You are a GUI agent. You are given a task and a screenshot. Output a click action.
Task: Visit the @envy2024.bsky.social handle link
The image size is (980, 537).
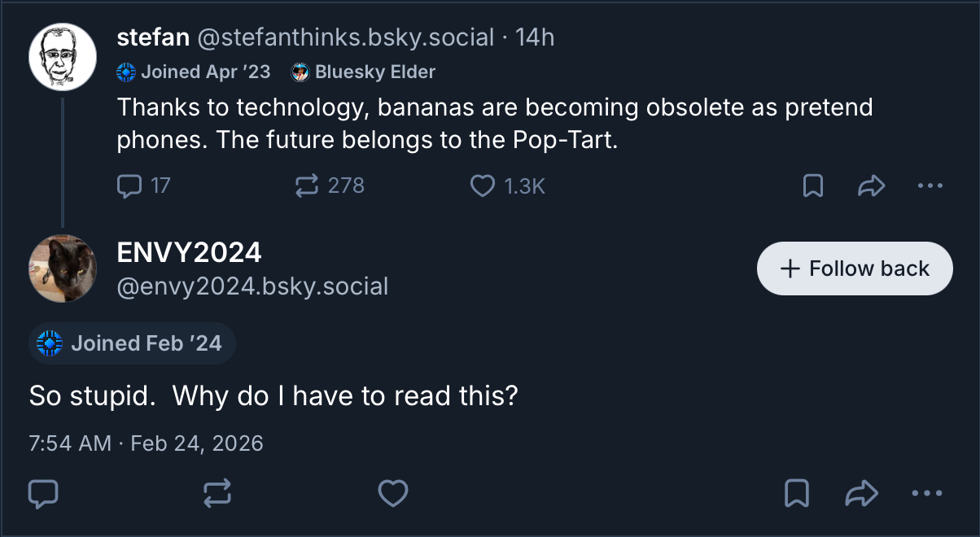[252, 286]
